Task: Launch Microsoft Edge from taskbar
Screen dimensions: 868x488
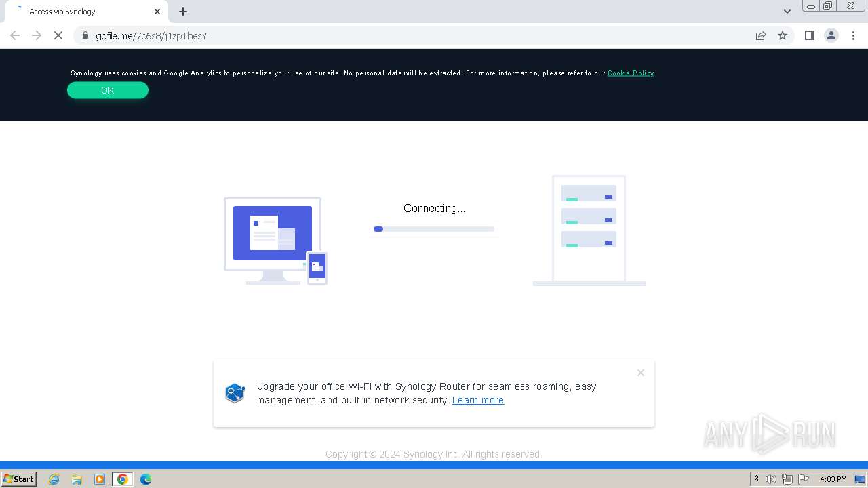Action: [x=146, y=479]
